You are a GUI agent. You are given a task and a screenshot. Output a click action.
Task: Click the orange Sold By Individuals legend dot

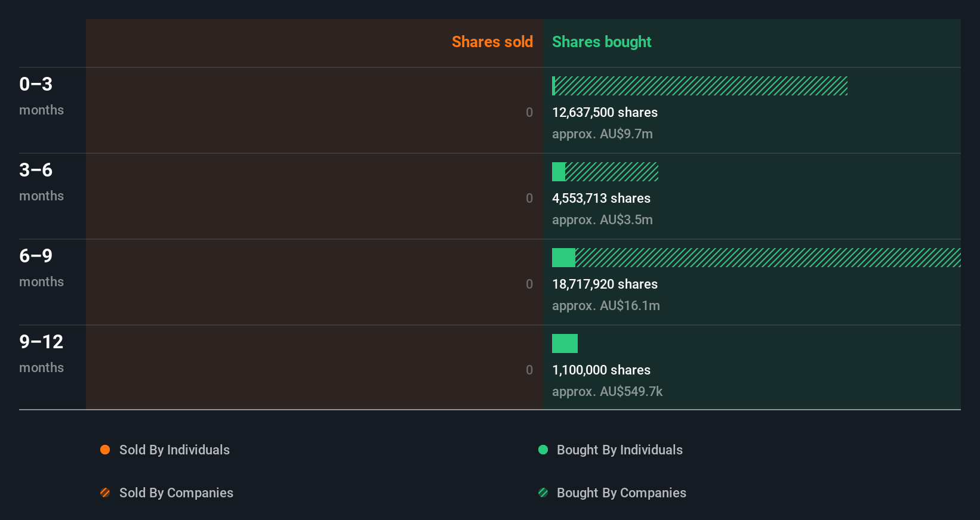click(105, 450)
